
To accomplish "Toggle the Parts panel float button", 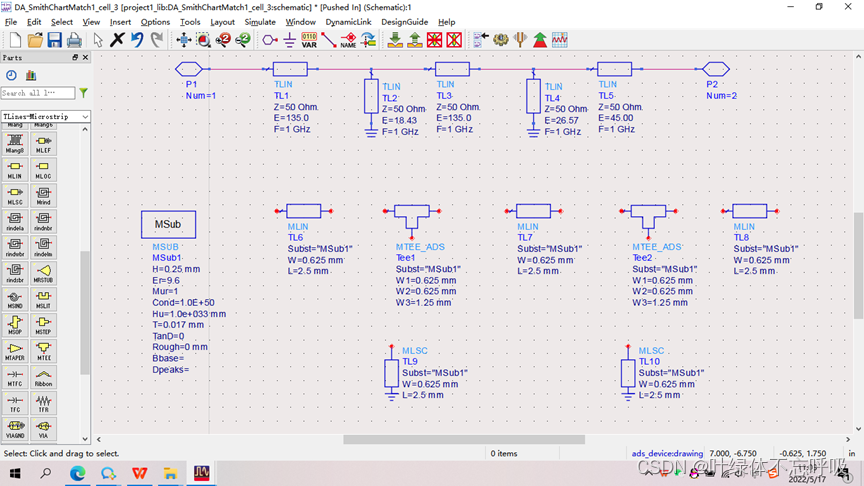I will click(75, 58).
